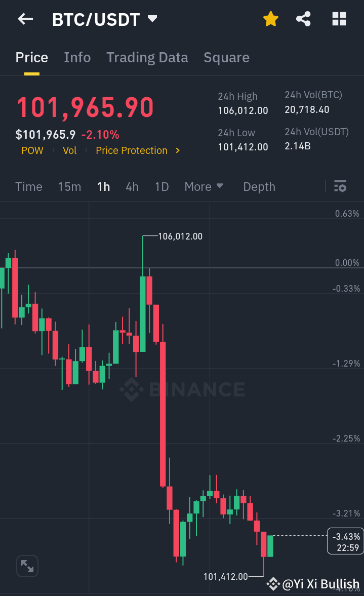Viewport: 364px width, 596px height.
Task: Open chart indicator settings icon
Action: point(340,186)
